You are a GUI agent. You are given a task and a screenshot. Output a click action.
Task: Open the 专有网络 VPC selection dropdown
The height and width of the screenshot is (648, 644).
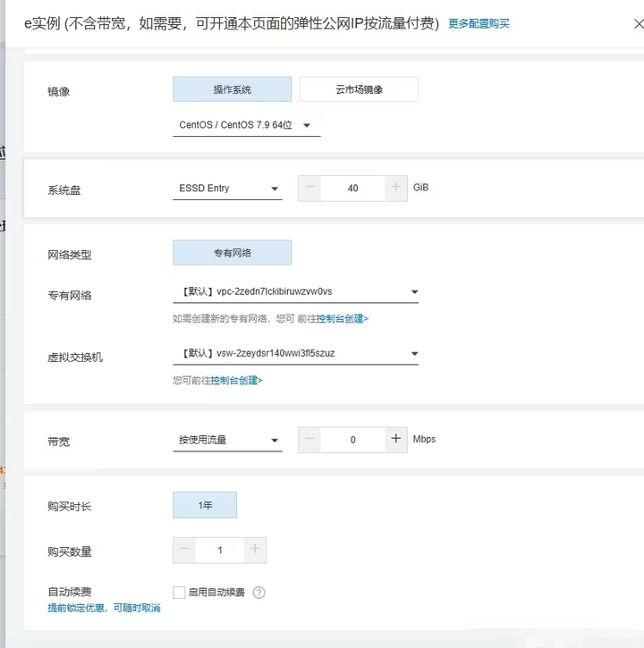point(295,291)
